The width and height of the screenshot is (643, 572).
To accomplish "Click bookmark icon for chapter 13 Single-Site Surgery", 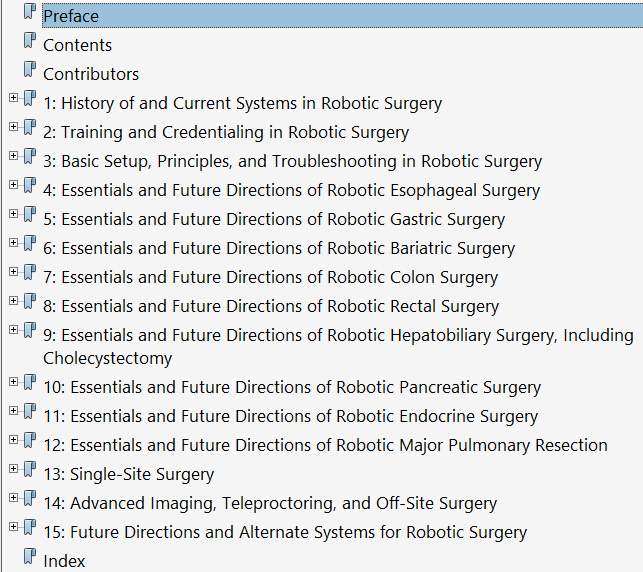I will [29, 472].
